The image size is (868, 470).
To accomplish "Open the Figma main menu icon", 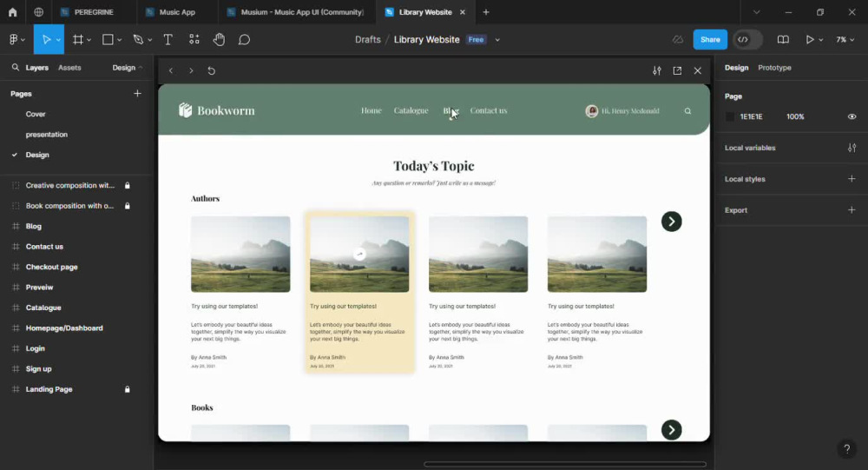I will [14, 39].
